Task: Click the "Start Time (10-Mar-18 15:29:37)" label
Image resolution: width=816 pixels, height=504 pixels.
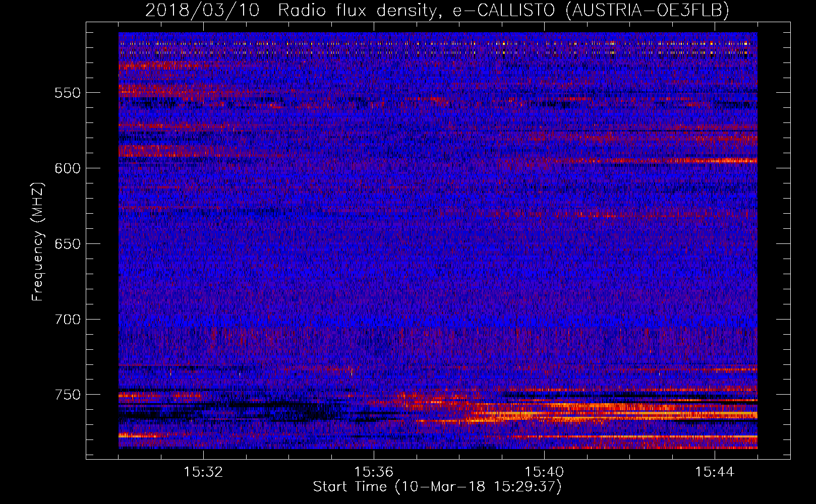Action: point(437,487)
